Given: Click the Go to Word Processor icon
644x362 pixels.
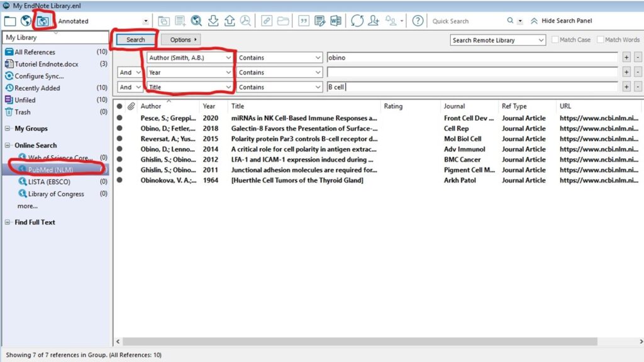Looking at the screenshot, I should coord(335,21).
